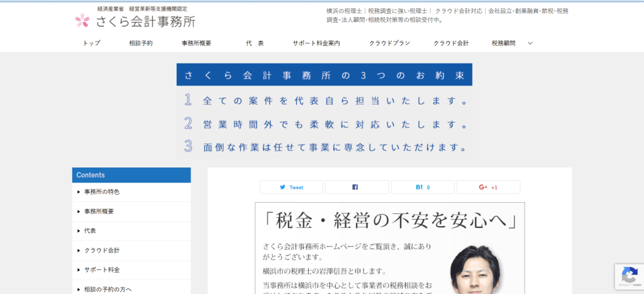This screenshot has height=294, width=644.
Task: Select 相談の予約の方へ in the sidebar
Action: [x=108, y=289]
